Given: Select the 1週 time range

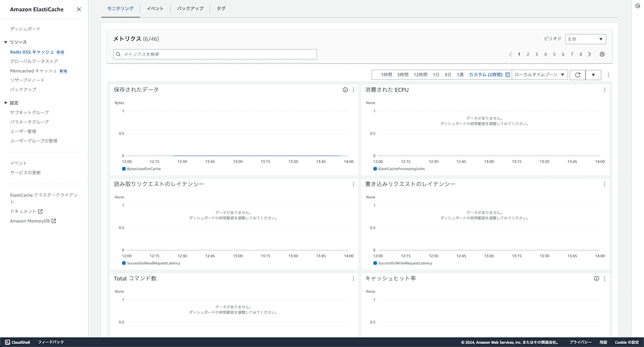Looking at the screenshot, I should (x=460, y=75).
